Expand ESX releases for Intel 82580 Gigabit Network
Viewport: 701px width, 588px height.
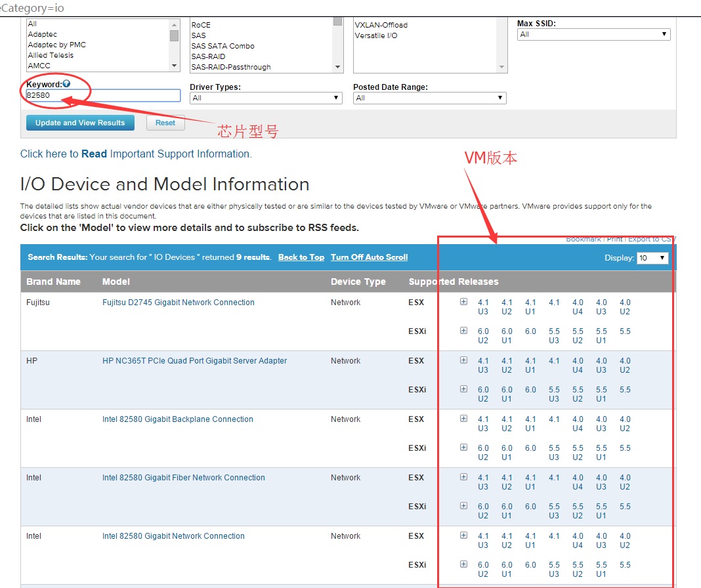click(463, 535)
